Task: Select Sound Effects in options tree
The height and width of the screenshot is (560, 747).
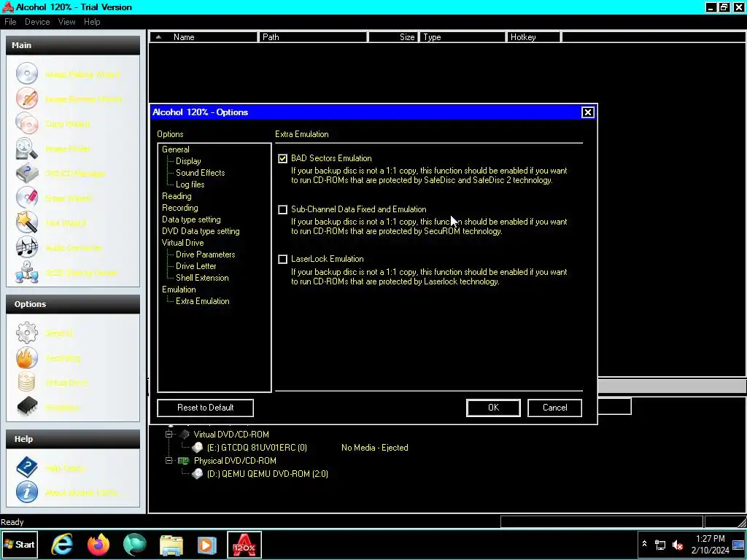Action: [x=200, y=173]
